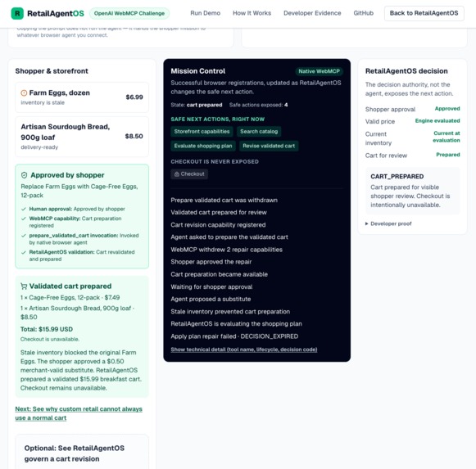Click 'Stale inventory prevented cart preparation' entry
Viewport: 476px width, 469px height.
[x=230, y=312]
